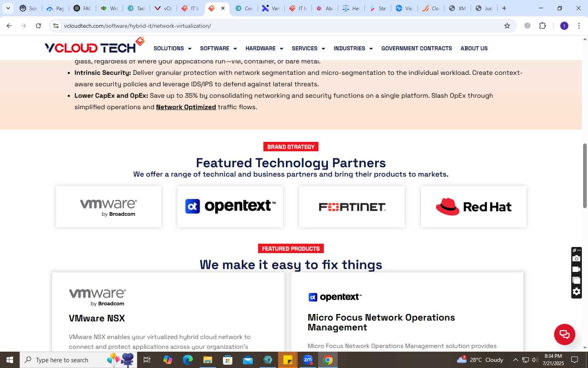Close the active browser tab
Screen dimensions: 588x368
pos(223,8)
